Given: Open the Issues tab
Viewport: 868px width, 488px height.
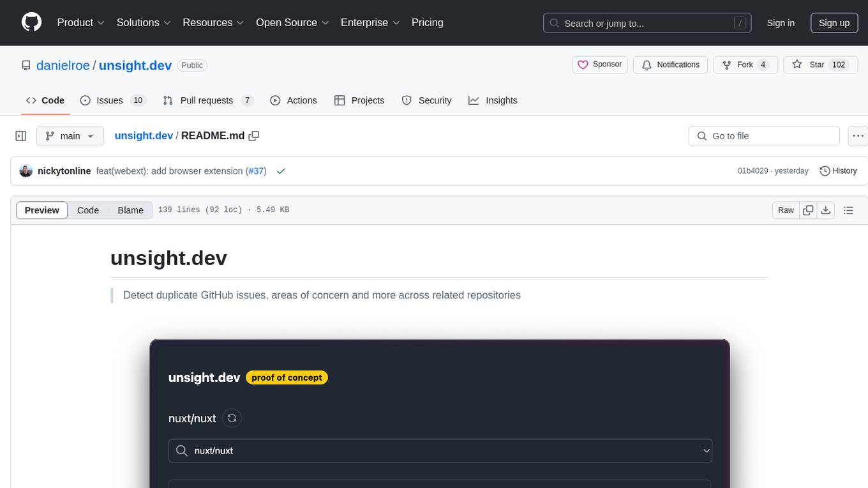Looking at the screenshot, I should click(x=113, y=100).
